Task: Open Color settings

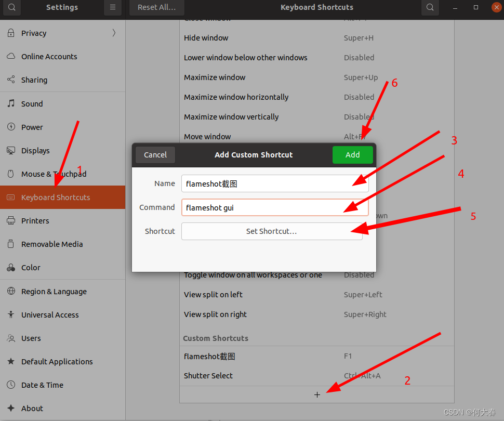Action: point(63,268)
